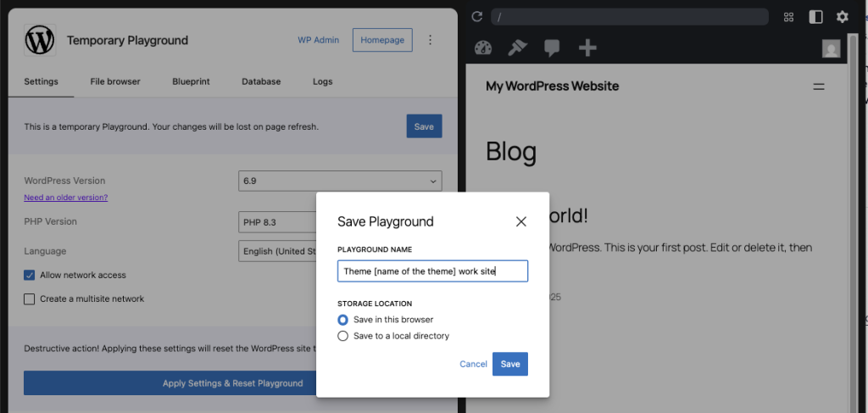The width and height of the screenshot is (868, 413).
Task: Toggle the Allow network access checkbox
Action: 30,275
